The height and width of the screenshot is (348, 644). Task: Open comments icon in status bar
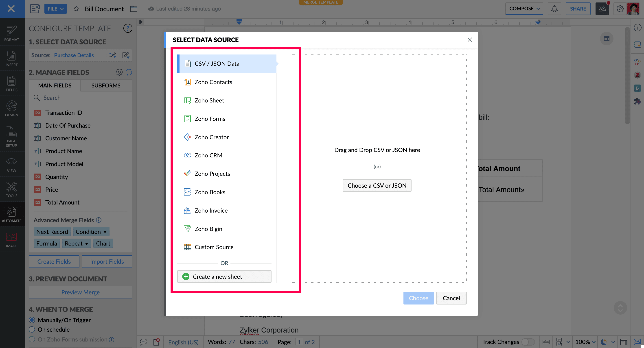point(144,342)
